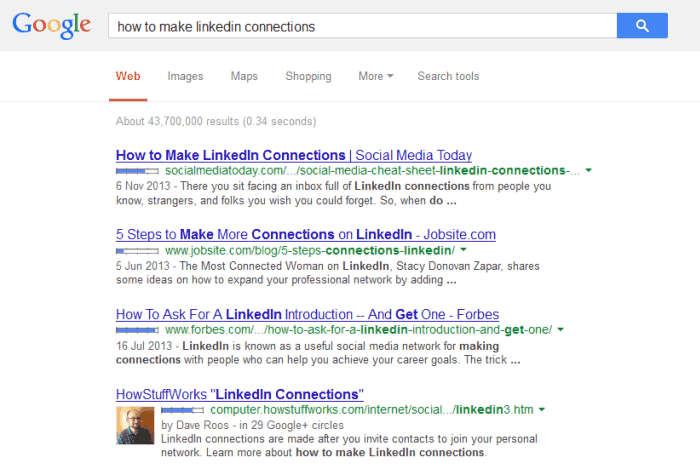Open the Forbes 'How To Ask For A LinkedIn Introduction' result
This screenshot has width=700, height=469.
tap(308, 314)
